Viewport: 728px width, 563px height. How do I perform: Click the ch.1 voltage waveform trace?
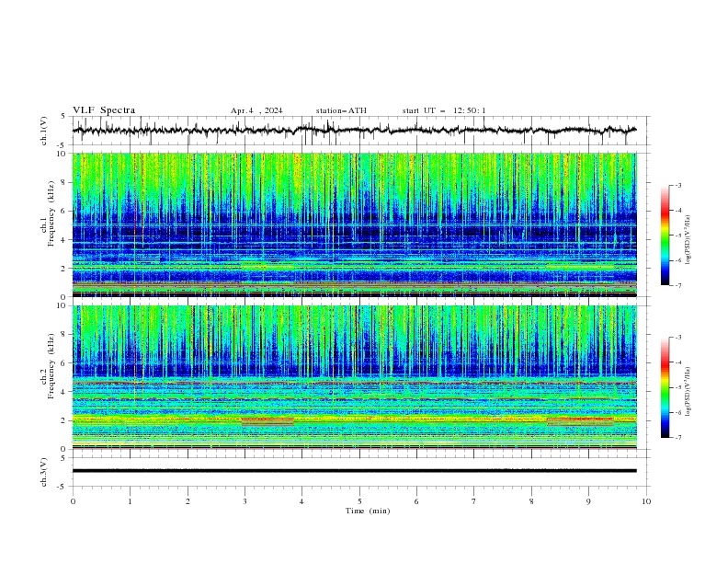click(355, 131)
